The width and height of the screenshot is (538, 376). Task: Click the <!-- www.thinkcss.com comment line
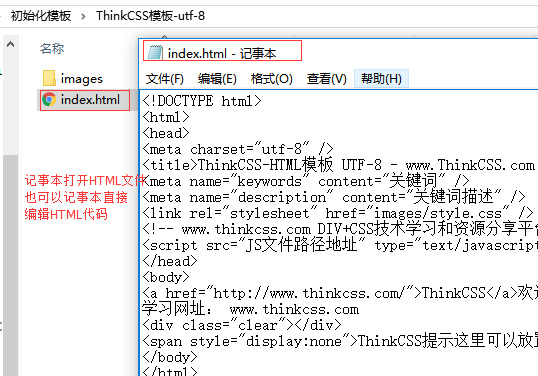point(340,229)
